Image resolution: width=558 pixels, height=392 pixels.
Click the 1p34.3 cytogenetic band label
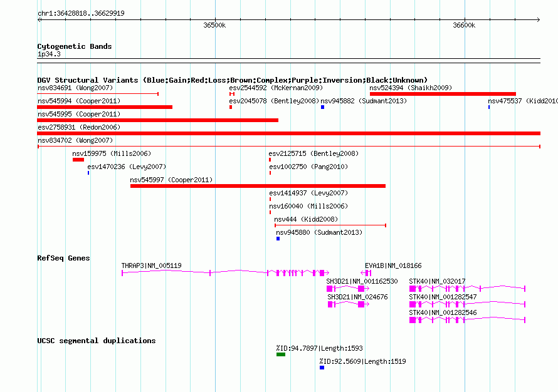pos(49,54)
